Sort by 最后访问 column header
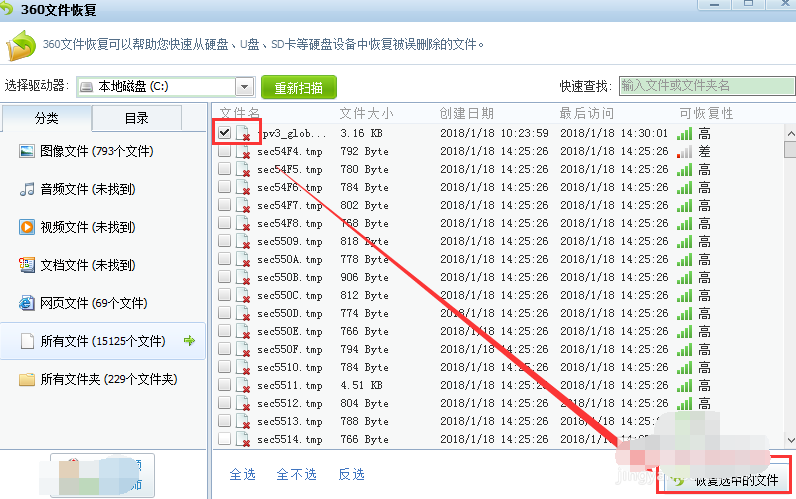 pyautogui.click(x=587, y=113)
